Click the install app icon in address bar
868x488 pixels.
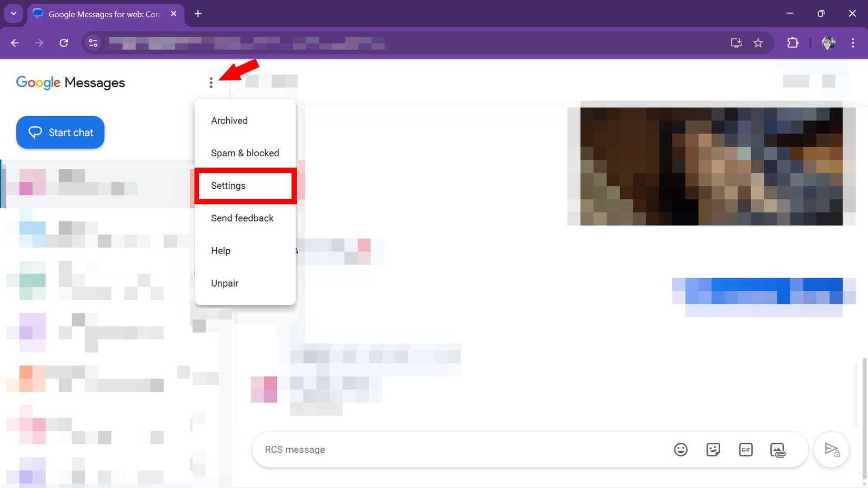tap(736, 43)
